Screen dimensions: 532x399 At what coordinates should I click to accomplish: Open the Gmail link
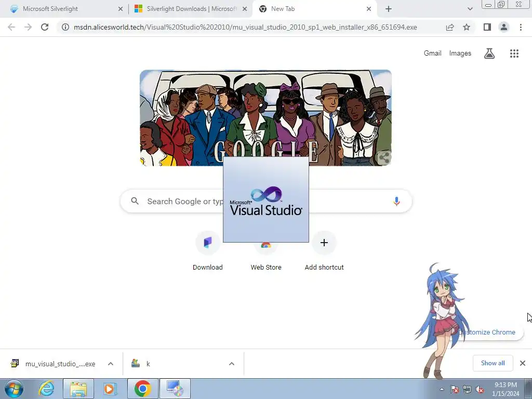pyautogui.click(x=433, y=54)
